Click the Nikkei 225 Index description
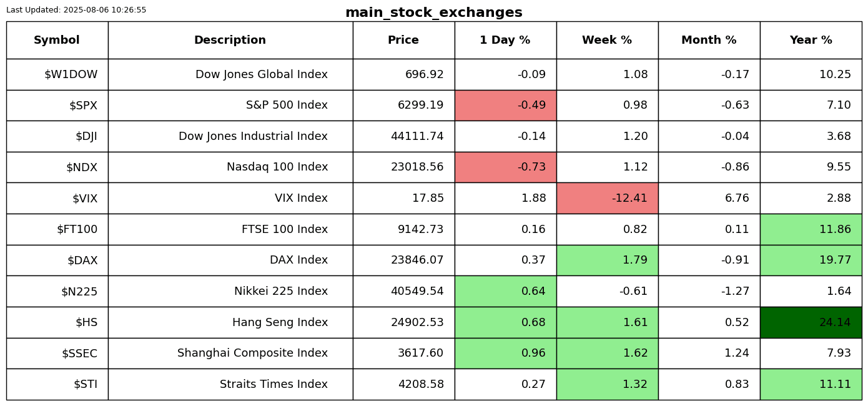This screenshot has width=868, height=406. click(x=280, y=292)
